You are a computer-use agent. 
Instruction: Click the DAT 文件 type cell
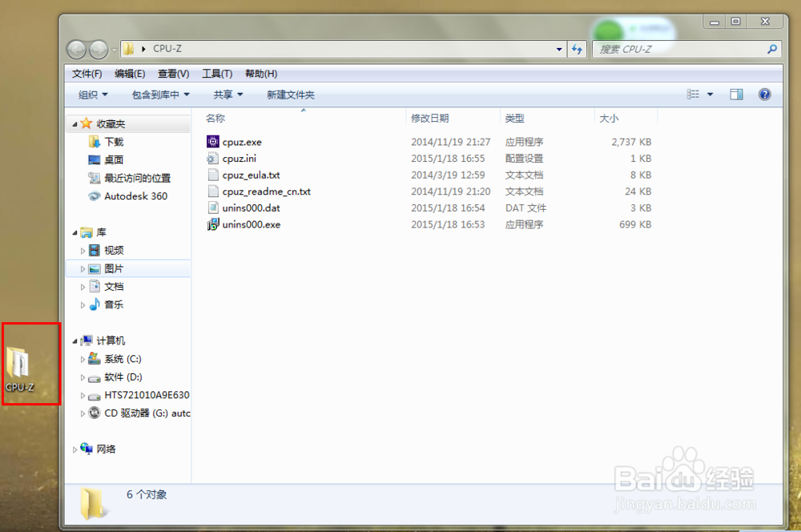click(x=525, y=208)
